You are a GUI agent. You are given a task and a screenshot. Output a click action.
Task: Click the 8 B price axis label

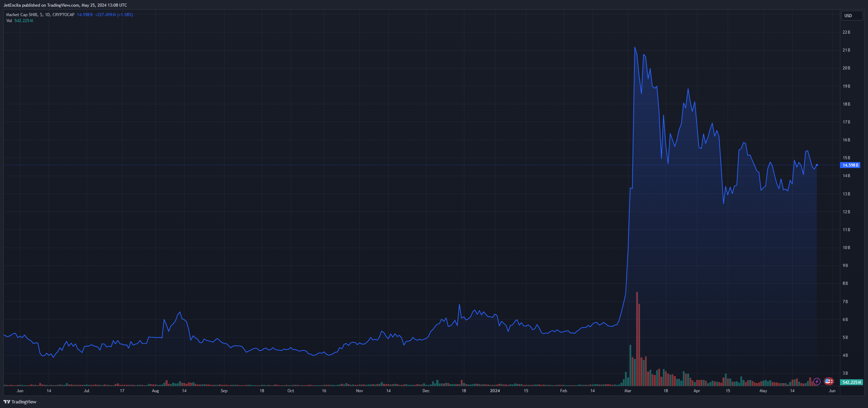click(845, 283)
